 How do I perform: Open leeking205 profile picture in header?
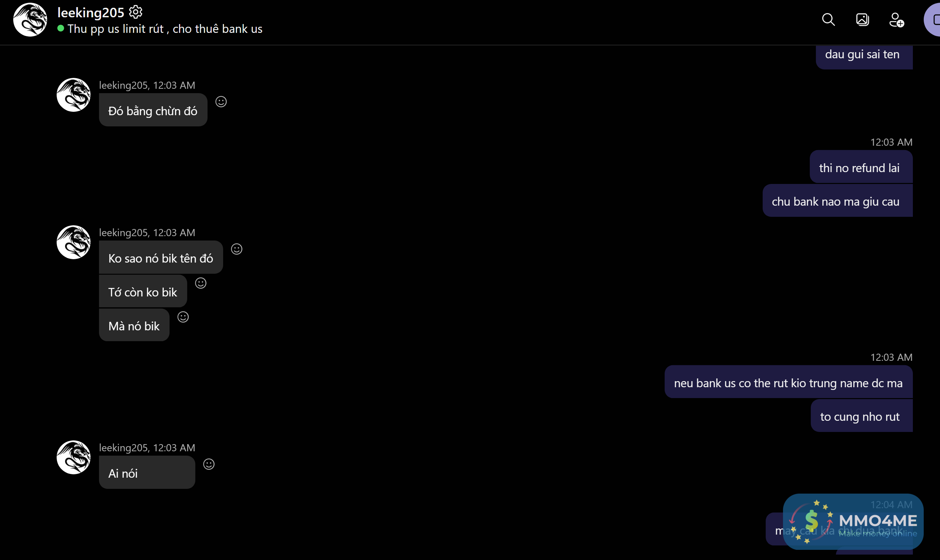pyautogui.click(x=30, y=20)
